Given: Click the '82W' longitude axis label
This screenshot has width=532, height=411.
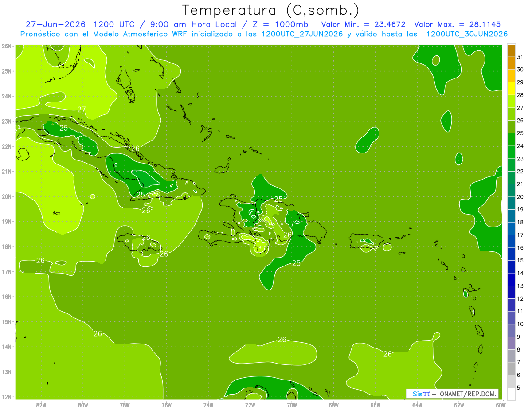Looking at the screenshot, I should click(41, 405).
